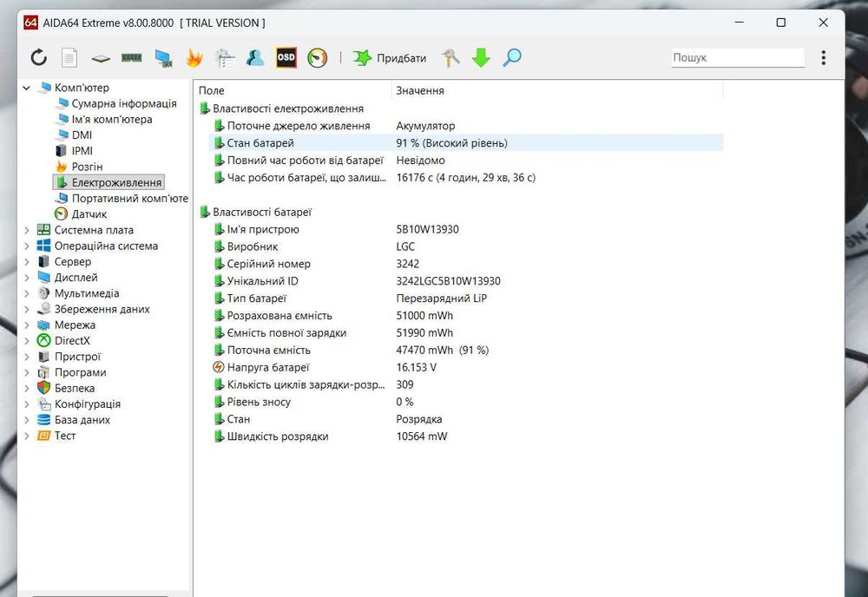Expand the Мультимедіа node

(27, 293)
